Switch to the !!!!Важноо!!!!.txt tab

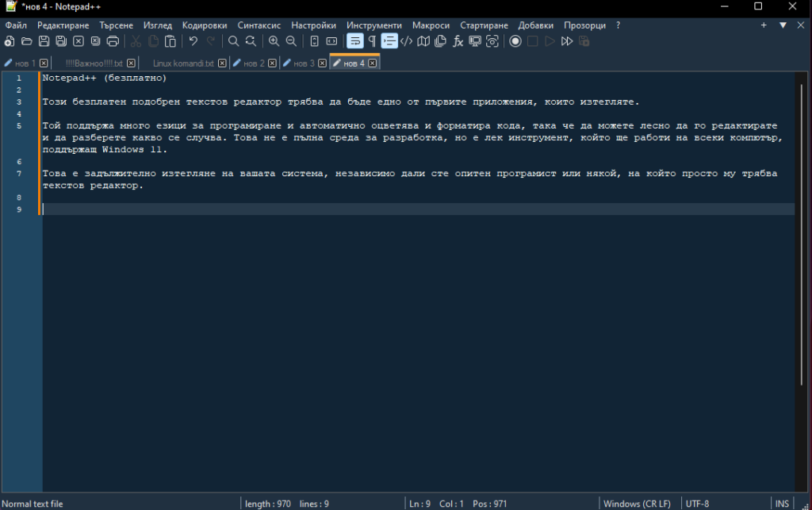pyautogui.click(x=94, y=63)
